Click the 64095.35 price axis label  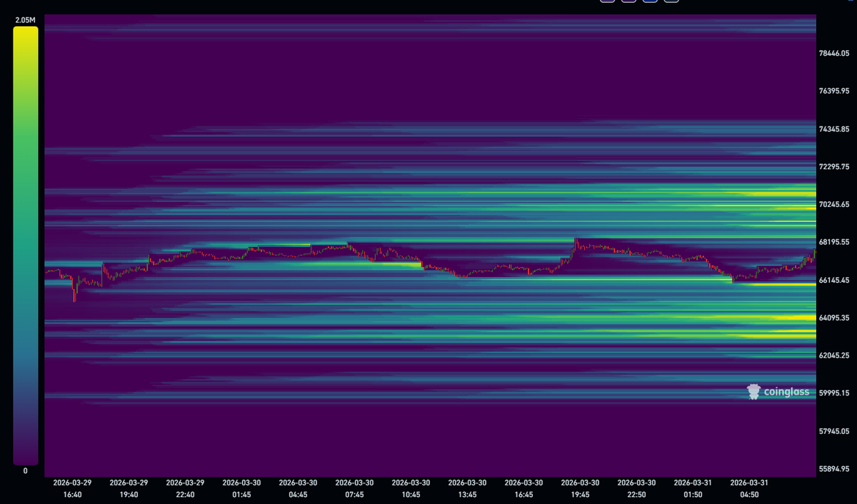833,318
